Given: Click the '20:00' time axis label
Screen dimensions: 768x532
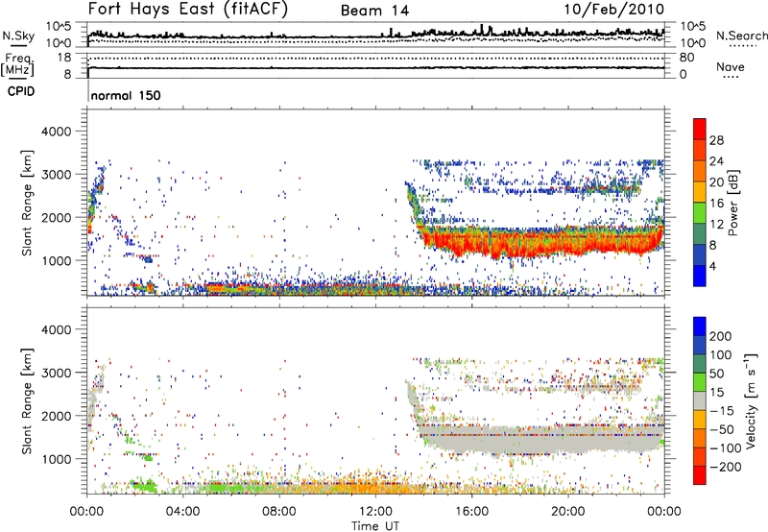Looking at the screenshot, I should (x=568, y=512).
